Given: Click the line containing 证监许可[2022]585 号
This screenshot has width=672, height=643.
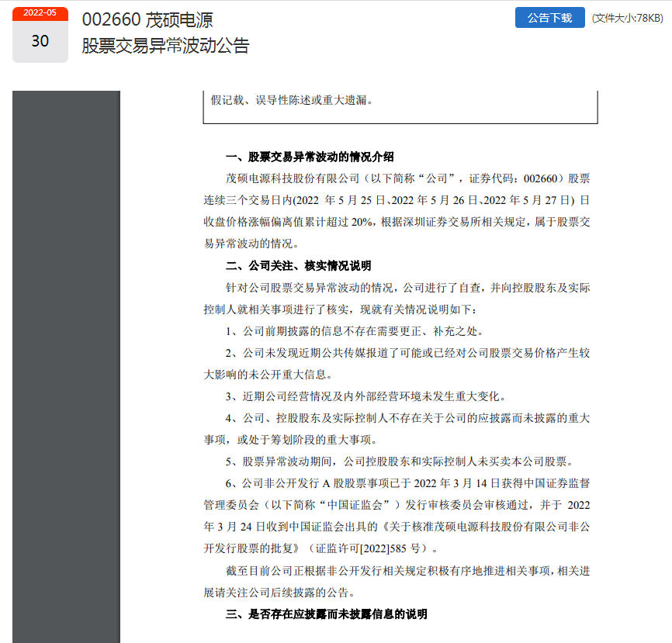Looking at the screenshot, I should coord(321,548).
